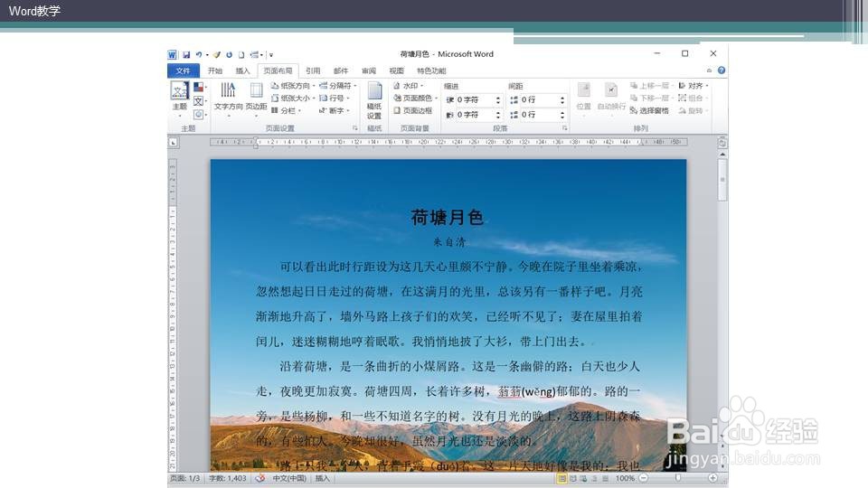
Task: Click the Theme Colors icon
Action: point(199,87)
